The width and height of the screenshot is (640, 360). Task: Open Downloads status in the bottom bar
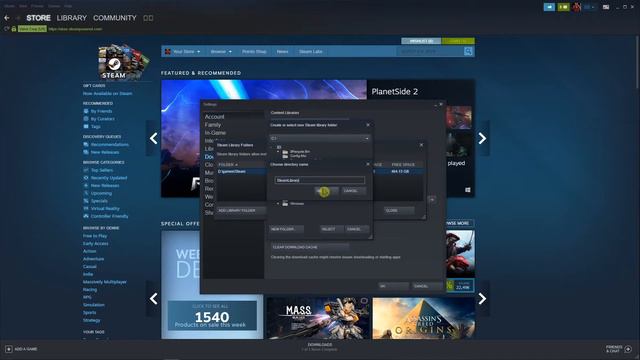point(320,347)
